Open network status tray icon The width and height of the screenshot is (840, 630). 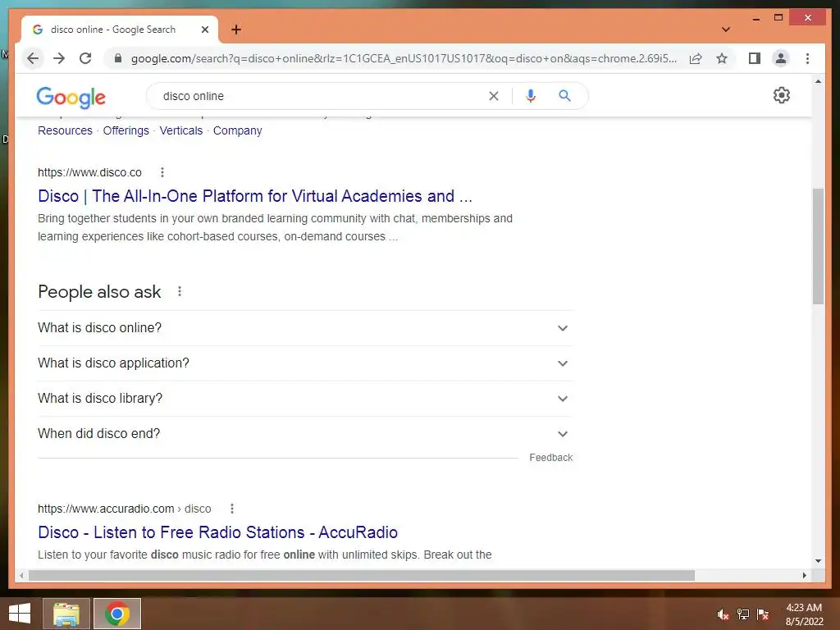point(743,614)
